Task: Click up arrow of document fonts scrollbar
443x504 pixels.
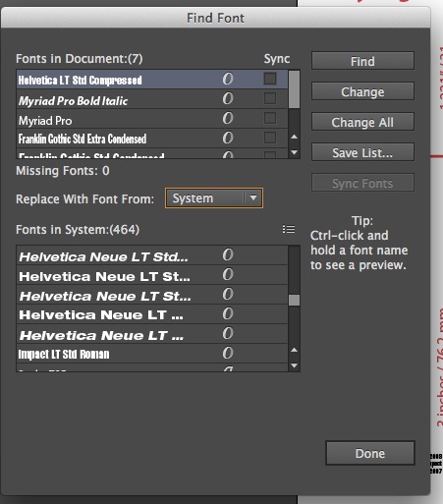Action: [295, 137]
